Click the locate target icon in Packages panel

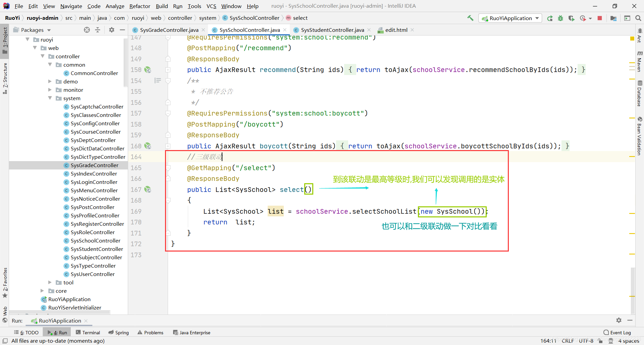coord(87,30)
